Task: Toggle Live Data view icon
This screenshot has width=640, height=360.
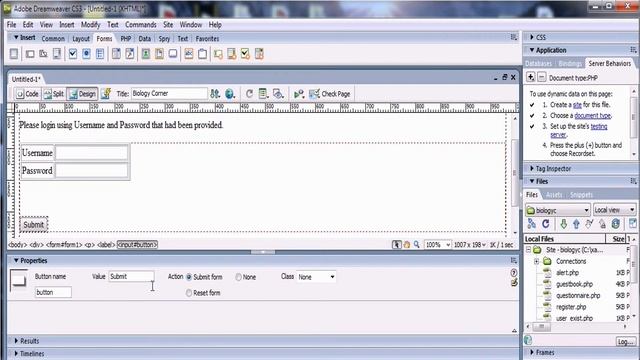Action: pos(106,94)
